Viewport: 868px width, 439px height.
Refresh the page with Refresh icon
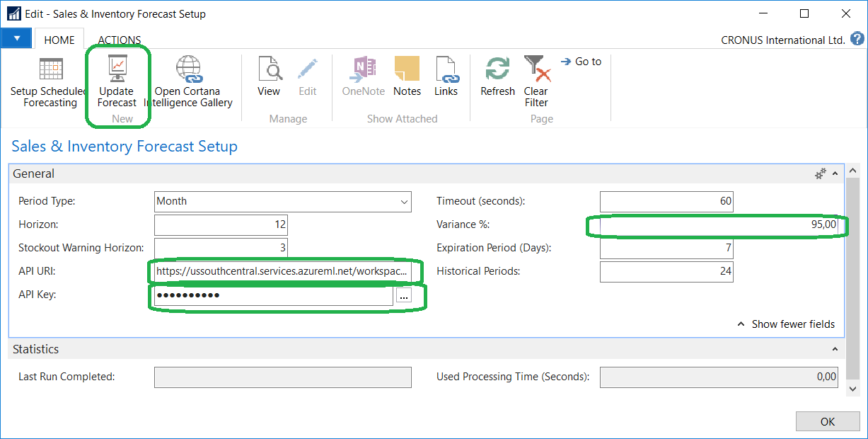pos(497,70)
